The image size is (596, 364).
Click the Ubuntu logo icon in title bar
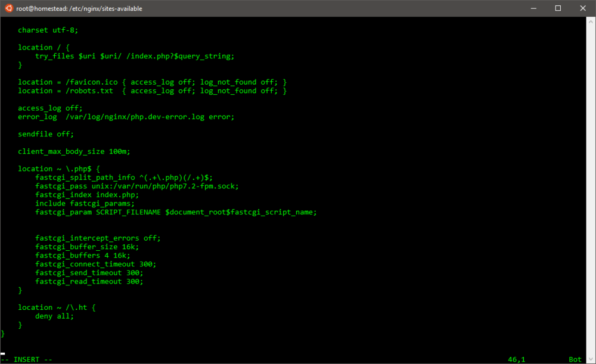coord(9,8)
